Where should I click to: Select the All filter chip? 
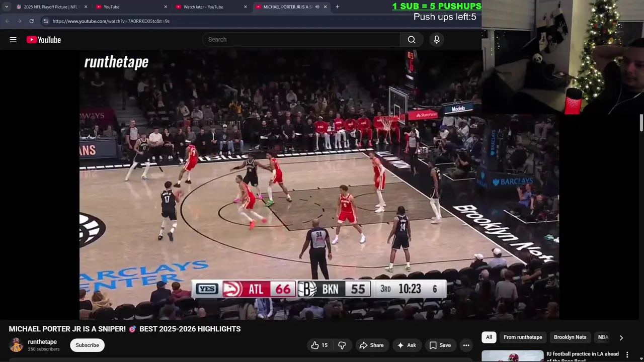pos(489,337)
